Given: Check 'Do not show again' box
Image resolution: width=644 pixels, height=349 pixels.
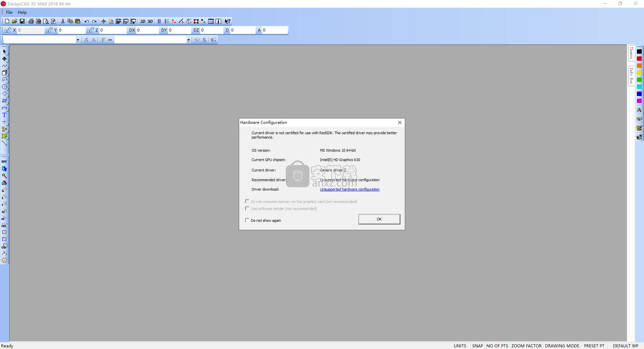Looking at the screenshot, I should (x=247, y=220).
